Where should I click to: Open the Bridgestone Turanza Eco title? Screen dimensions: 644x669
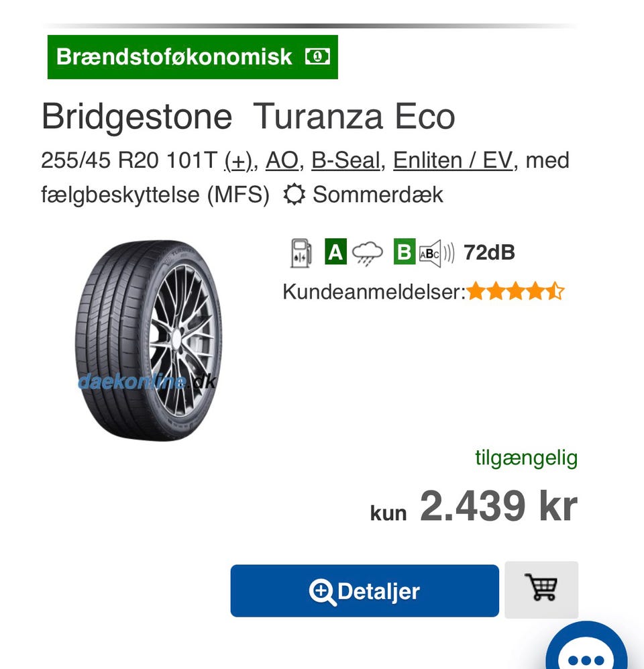click(248, 117)
